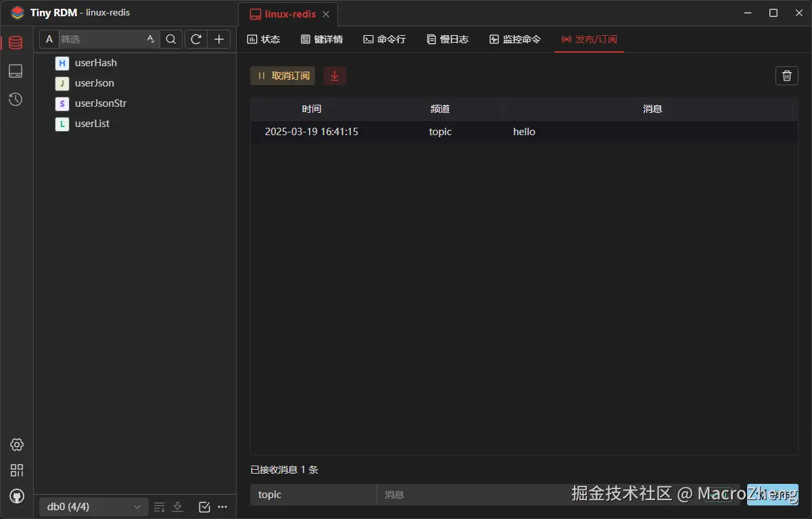Open the 键详情 tab

tap(322, 39)
